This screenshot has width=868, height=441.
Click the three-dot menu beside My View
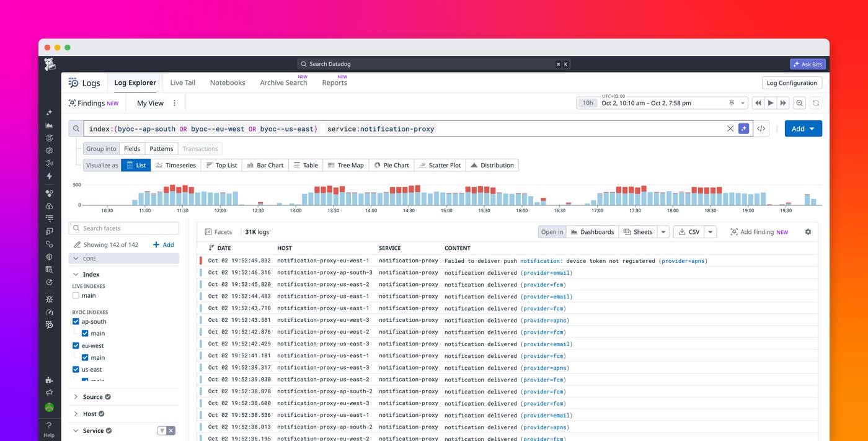(174, 103)
